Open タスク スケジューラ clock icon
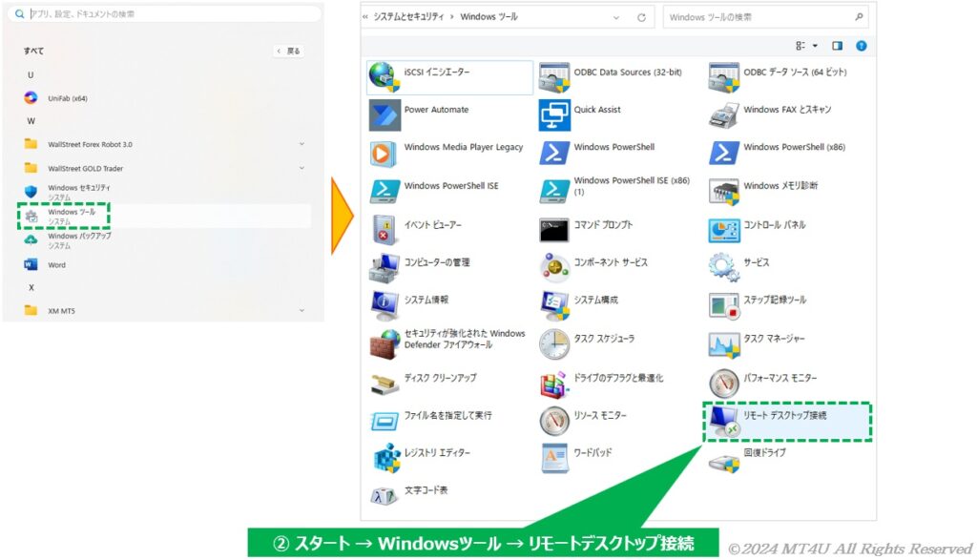977x560 pixels. click(554, 344)
